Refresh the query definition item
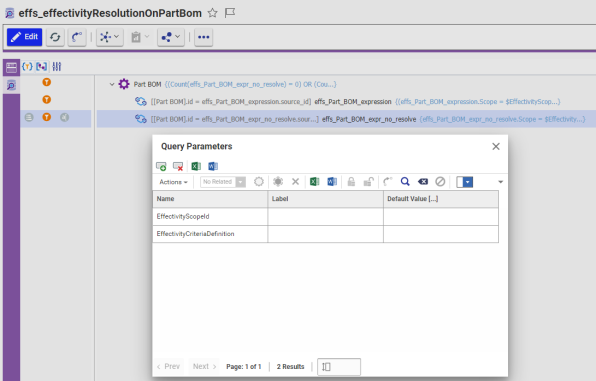596x381 pixels. coord(55,37)
